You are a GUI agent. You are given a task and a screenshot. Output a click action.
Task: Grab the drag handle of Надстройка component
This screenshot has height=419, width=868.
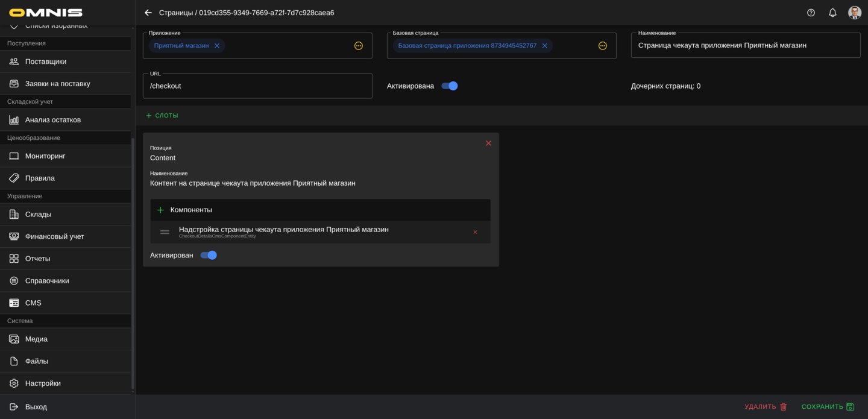tap(165, 232)
